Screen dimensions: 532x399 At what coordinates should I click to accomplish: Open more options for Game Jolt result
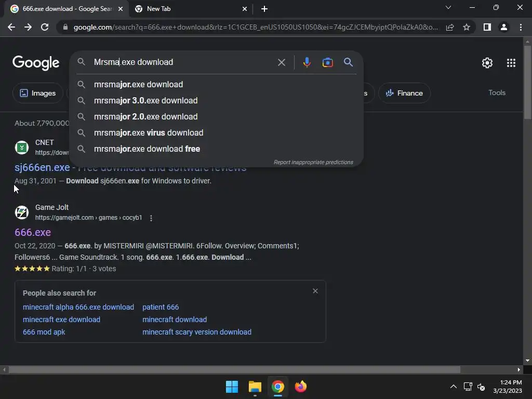pos(151,218)
